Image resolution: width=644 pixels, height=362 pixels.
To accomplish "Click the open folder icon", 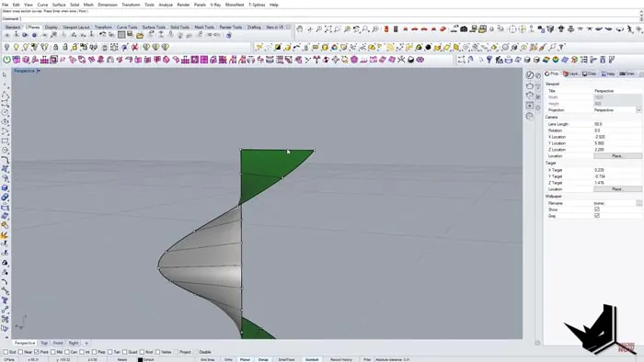I will tap(140, 35).
